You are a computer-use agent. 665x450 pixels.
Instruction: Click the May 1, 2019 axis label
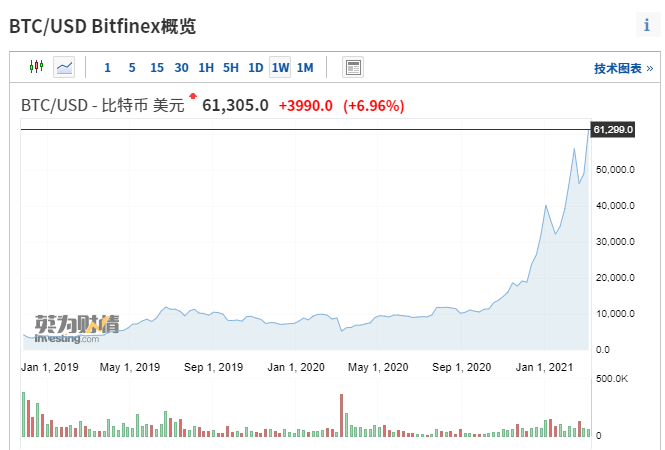pos(130,367)
